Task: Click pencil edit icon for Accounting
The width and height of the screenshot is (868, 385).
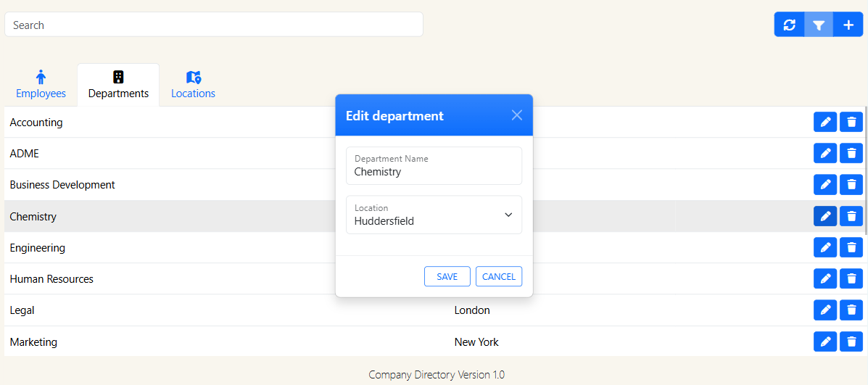Action: 825,123
